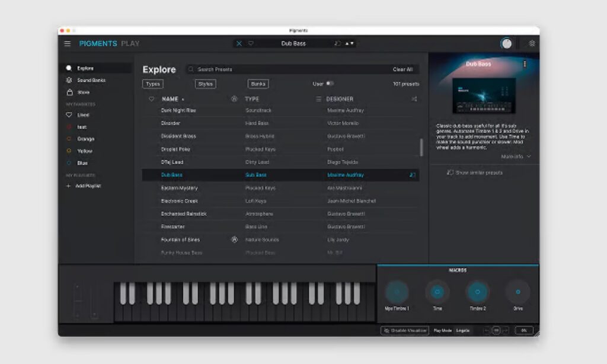This screenshot has height=364, width=607.
Task: Click the similar-sounds icon on the Dub Bass row
Action: (413, 175)
